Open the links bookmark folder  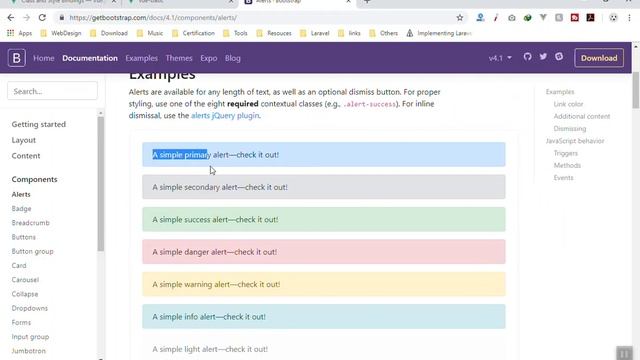point(349,33)
